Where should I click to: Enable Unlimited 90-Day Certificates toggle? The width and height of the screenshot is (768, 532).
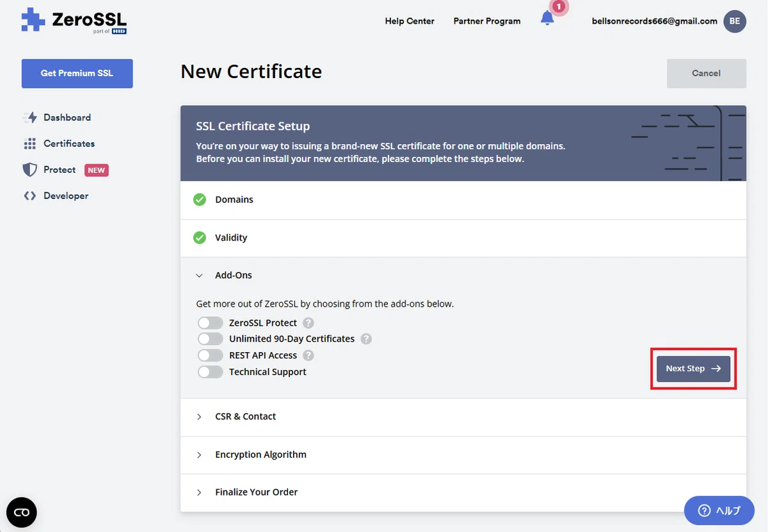[x=211, y=339]
